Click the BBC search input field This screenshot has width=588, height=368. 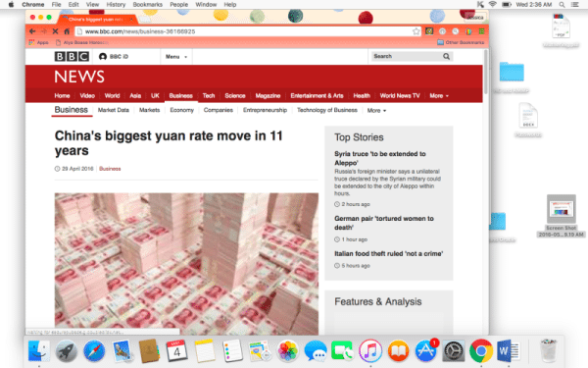click(407, 56)
